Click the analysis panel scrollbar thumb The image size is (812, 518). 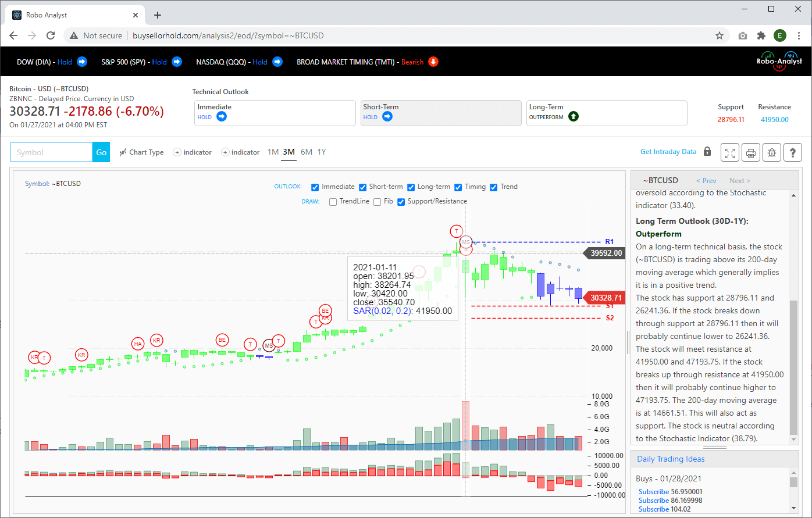coord(794,368)
